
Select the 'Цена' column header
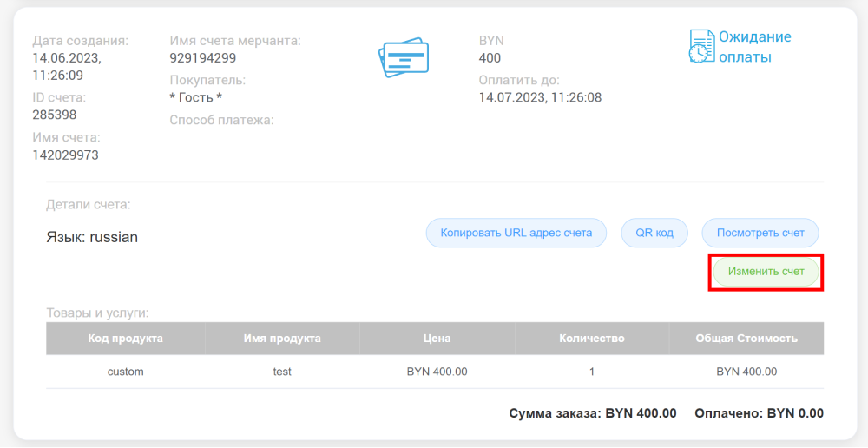(x=437, y=339)
